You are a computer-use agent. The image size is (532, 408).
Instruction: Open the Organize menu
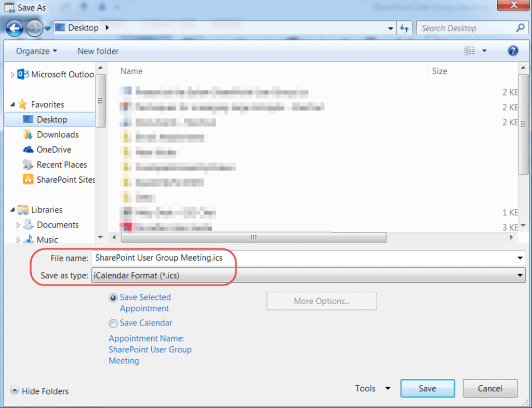(36, 51)
